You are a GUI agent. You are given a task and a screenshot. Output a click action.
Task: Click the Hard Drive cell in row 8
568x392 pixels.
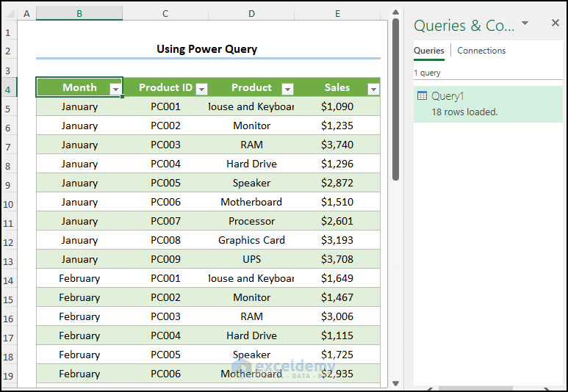(x=251, y=164)
